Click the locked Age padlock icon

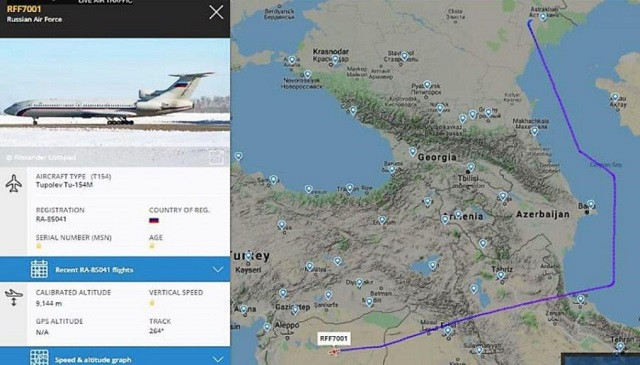(152, 246)
